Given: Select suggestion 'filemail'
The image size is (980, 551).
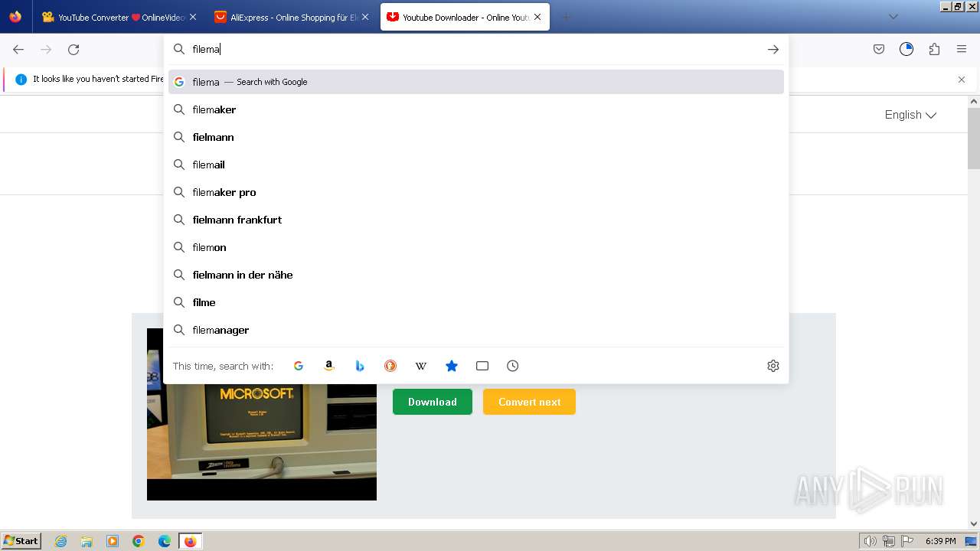Looking at the screenshot, I should 476,165.
